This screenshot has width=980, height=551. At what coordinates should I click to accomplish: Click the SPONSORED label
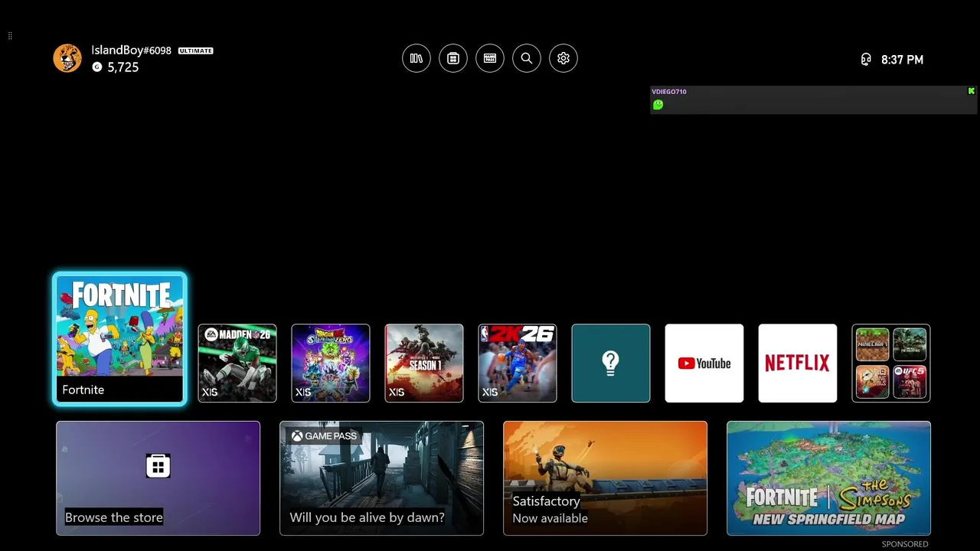click(x=905, y=544)
